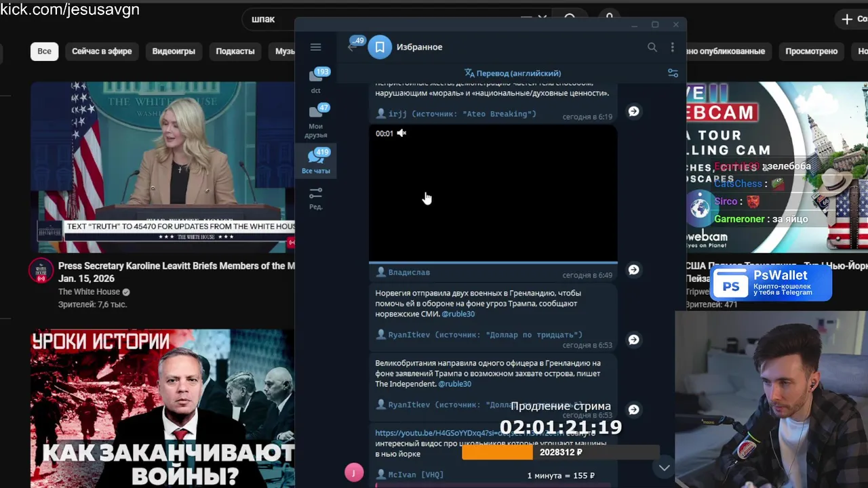Viewport: 868px width, 488px height.
Task: Open the three-dot chat options menu
Action: pyautogui.click(x=672, y=47)
